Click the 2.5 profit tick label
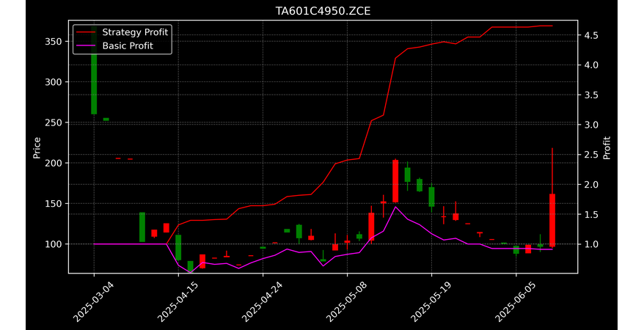The width and height of the screenshot is (644, 330). pyautogui.click(x=590, y=155)
